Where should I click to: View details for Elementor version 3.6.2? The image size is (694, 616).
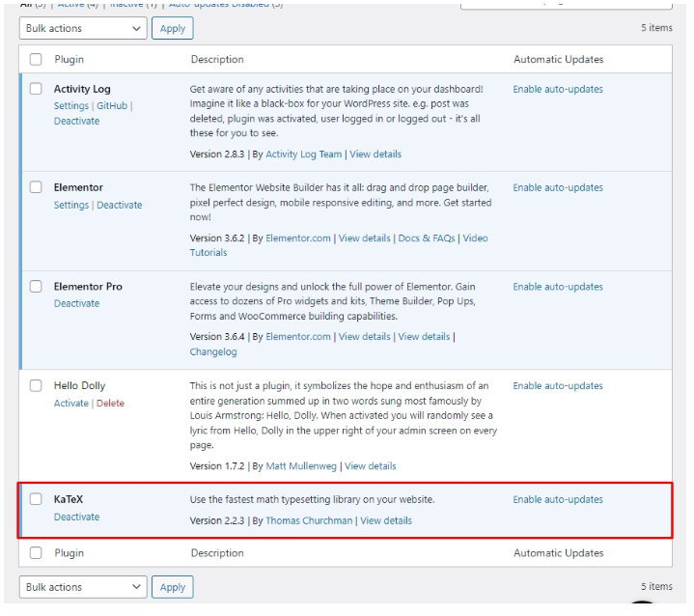[364, 238]
